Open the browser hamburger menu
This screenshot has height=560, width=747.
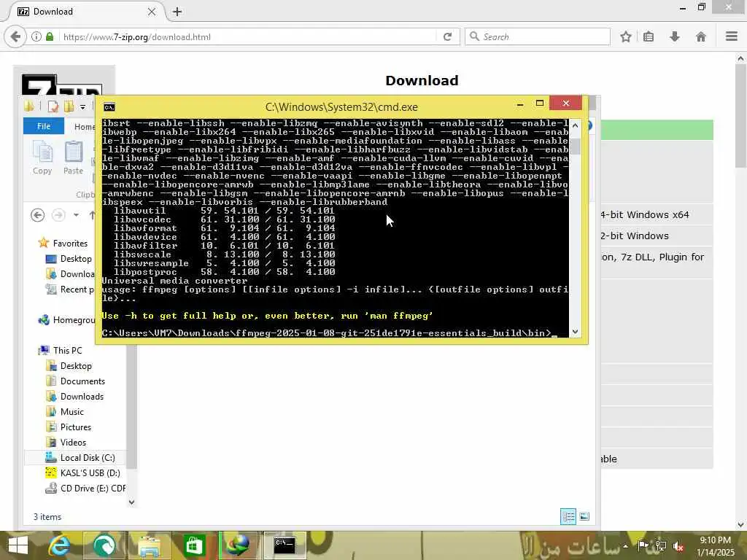(x=732, y=36)
